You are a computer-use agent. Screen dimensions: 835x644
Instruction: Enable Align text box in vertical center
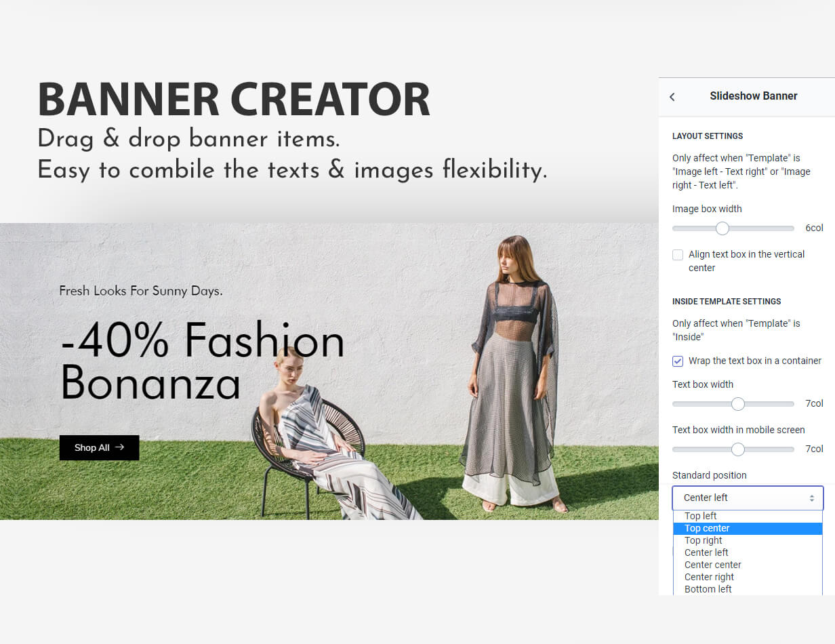678,255
